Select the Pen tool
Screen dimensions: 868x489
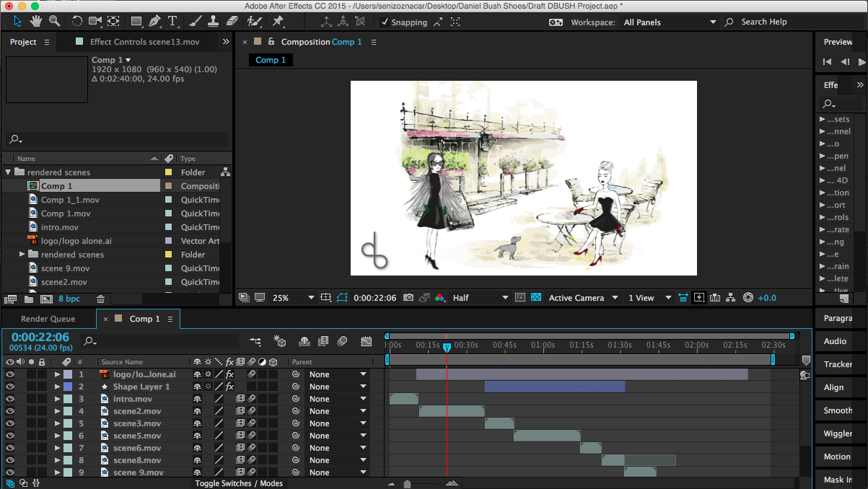tap(155, 21)
